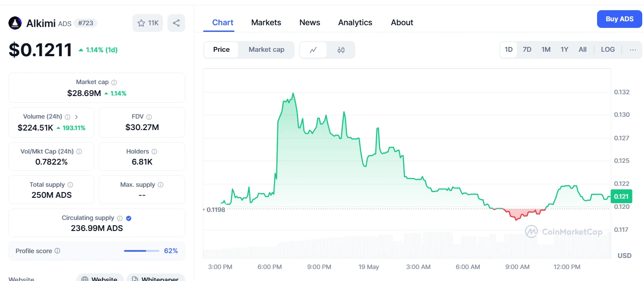The height and width of the screenshot is (281, 644).
Task: Click the 62% profile score value
Action: coord(171,251)
